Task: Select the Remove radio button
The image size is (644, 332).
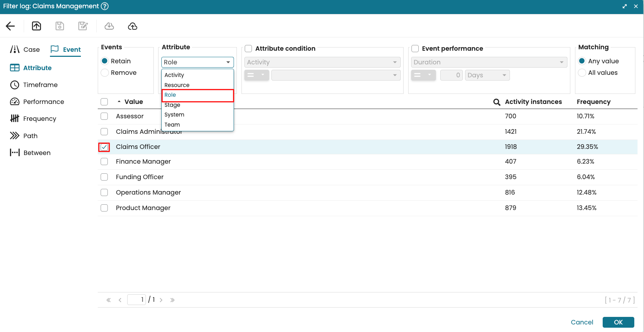Action: click(105, 73)
